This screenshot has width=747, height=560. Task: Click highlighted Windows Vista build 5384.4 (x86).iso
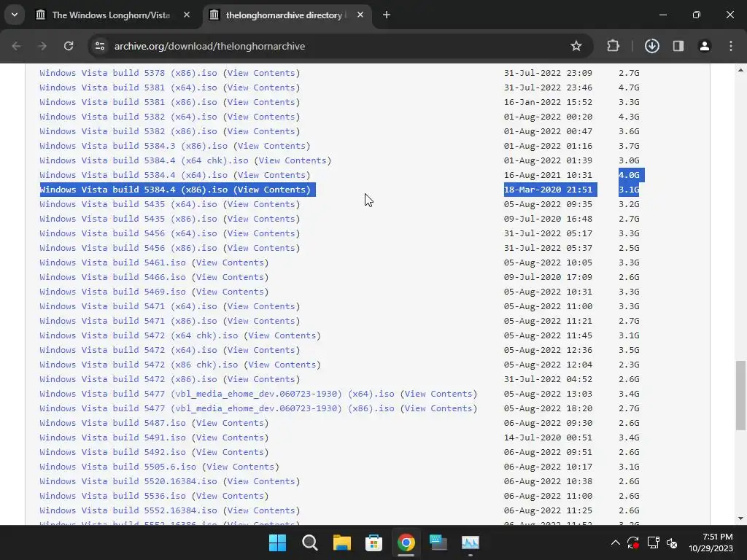133,190
